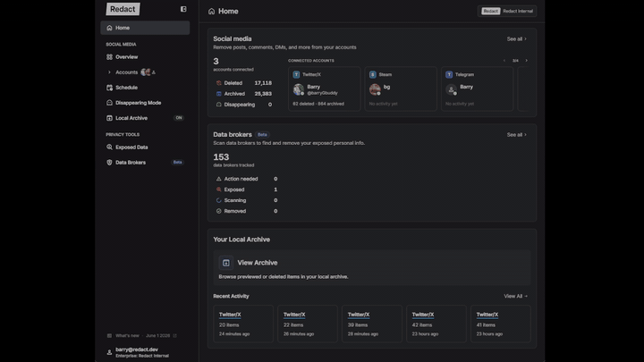Click the Steam platform icon
This screenshot has width=644, height=362.
tap(372, 75)
